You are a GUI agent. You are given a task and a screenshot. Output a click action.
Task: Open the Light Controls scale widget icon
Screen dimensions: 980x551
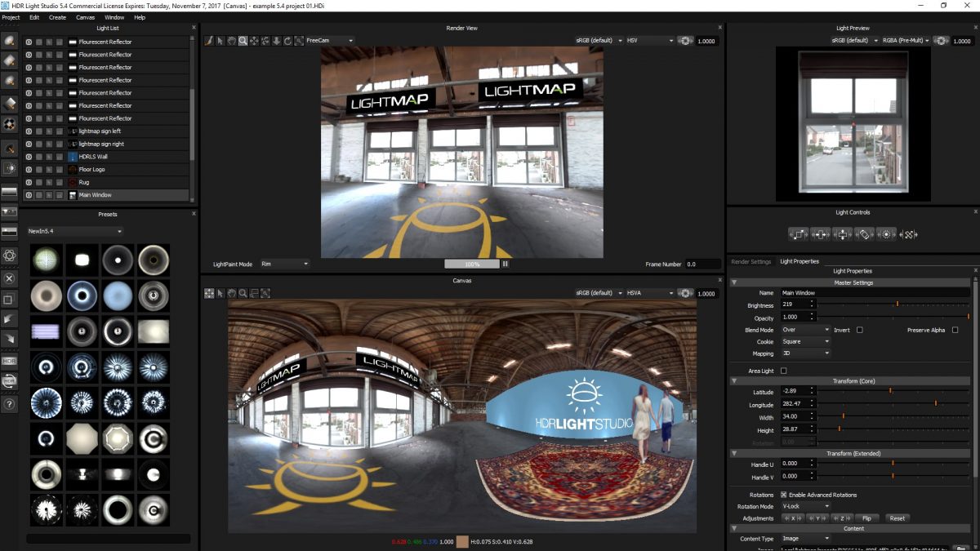click(x=799, y=234)
